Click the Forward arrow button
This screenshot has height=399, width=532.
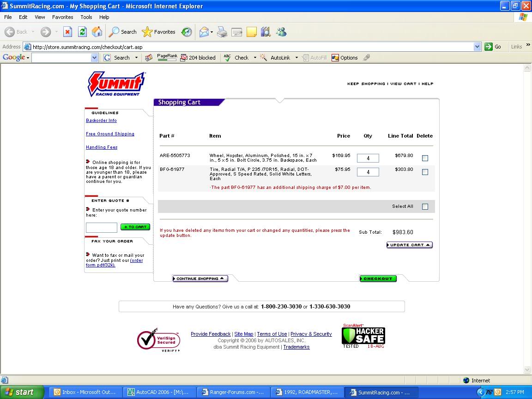coord(45,32)
